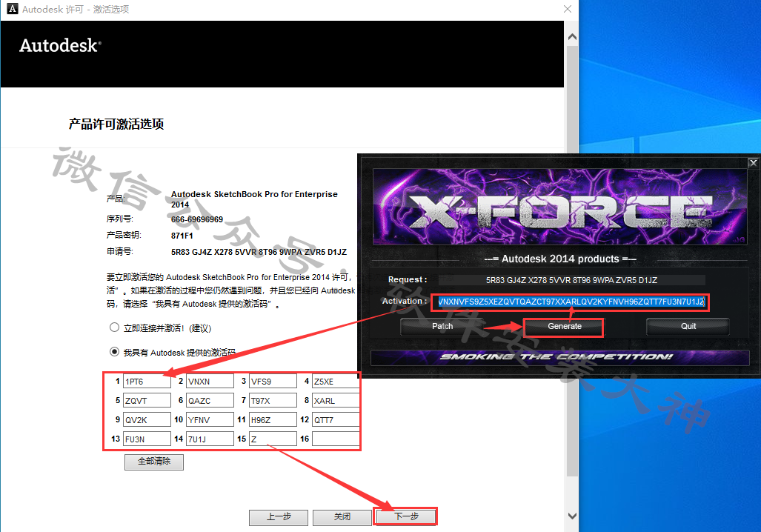This screenshot has height=532, width=761.
Task: Click activation field 3 containing VFS9
Action: pyautogui.click(x=273, y=382)
